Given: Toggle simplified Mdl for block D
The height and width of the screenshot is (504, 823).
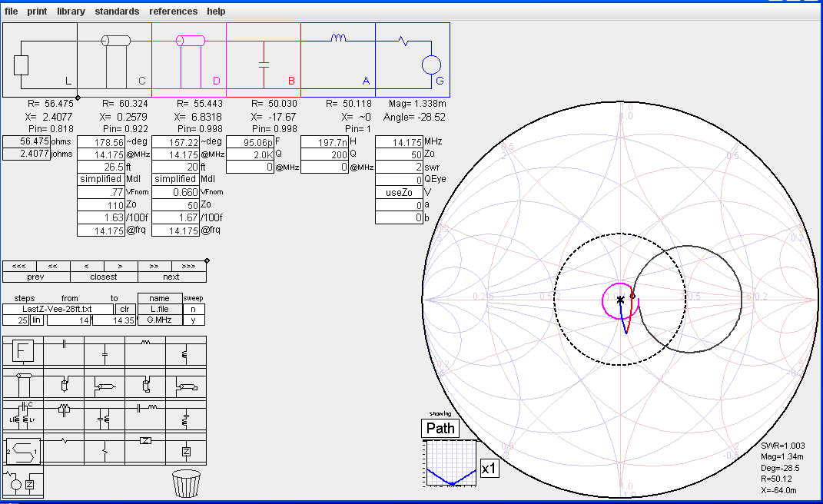Looking at the screenshot, I should [x=176, y=179].
